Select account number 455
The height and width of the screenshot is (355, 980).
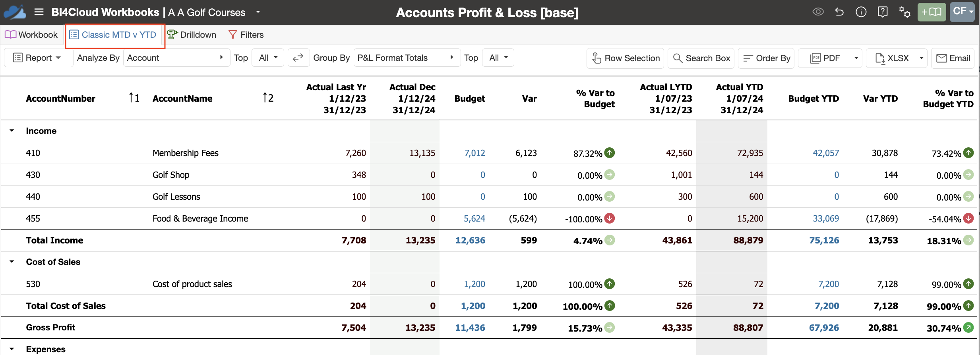pos(33,218)
